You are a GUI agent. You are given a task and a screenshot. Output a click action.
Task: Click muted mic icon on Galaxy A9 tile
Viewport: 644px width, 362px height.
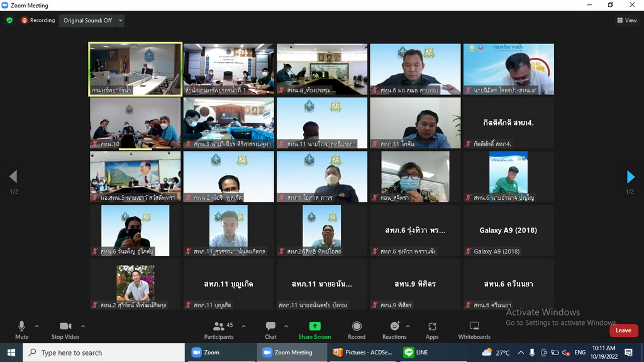(468, 251)
